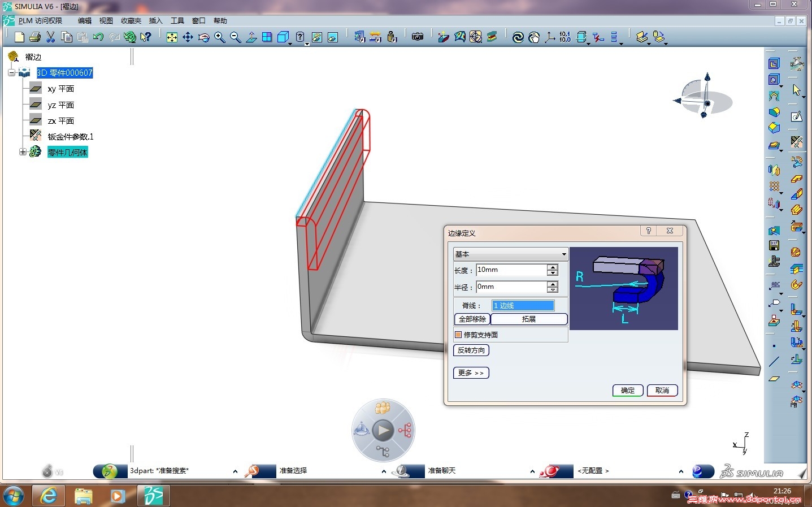Undo the last action
Image resolution: width=812 pixels, height=507 pixels.
tap(98, 37)
